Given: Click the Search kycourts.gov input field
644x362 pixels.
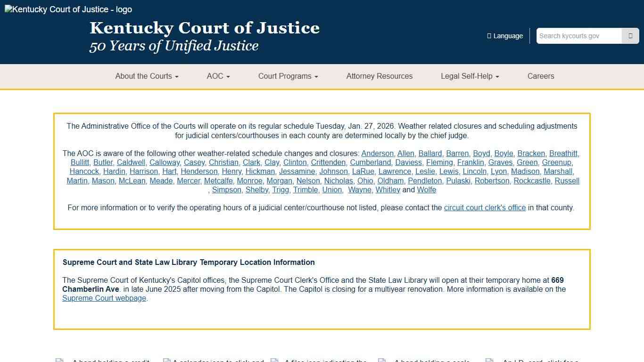Looking at the screenshot, I should click(x=579, y=35).
